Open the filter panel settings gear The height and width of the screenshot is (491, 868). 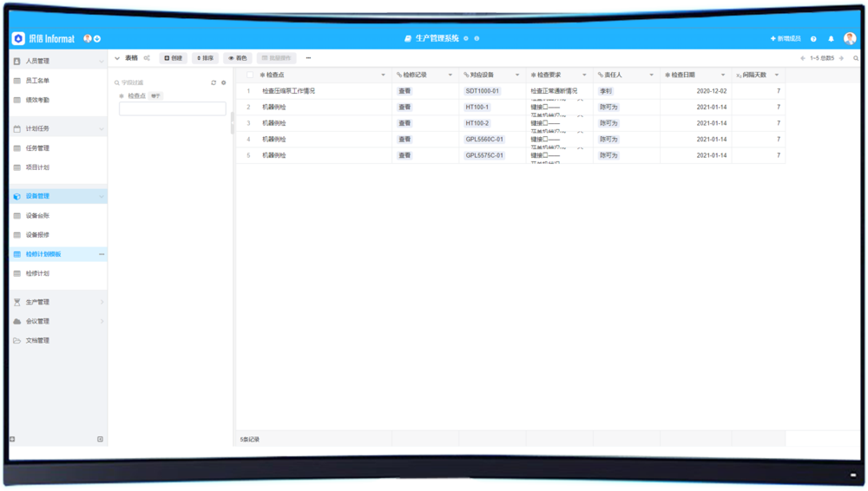click(x=223, y=82)
